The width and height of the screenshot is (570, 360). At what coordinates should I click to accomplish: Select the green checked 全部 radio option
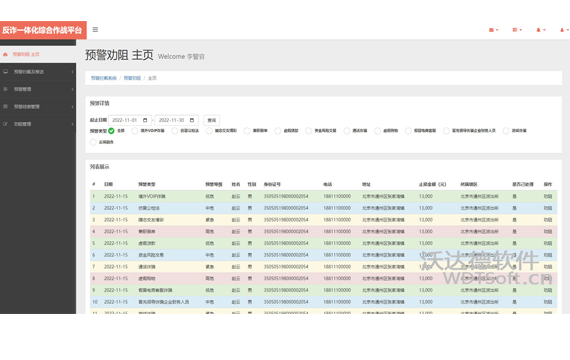pos(111,131)
